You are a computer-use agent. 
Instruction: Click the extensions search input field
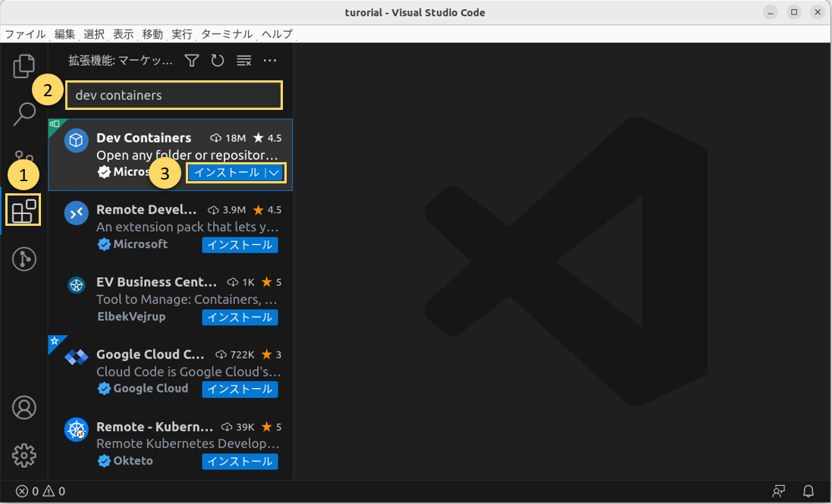tap(174, 95)
